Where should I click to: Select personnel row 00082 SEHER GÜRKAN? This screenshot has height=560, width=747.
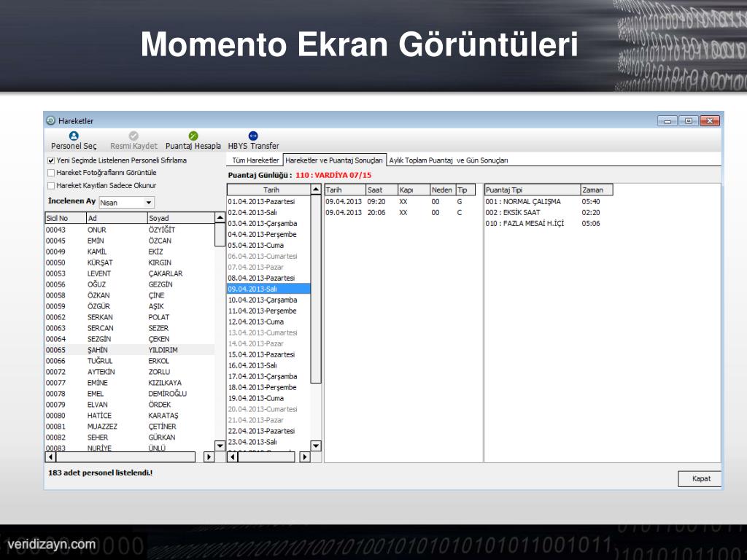(x=130, y=437)
